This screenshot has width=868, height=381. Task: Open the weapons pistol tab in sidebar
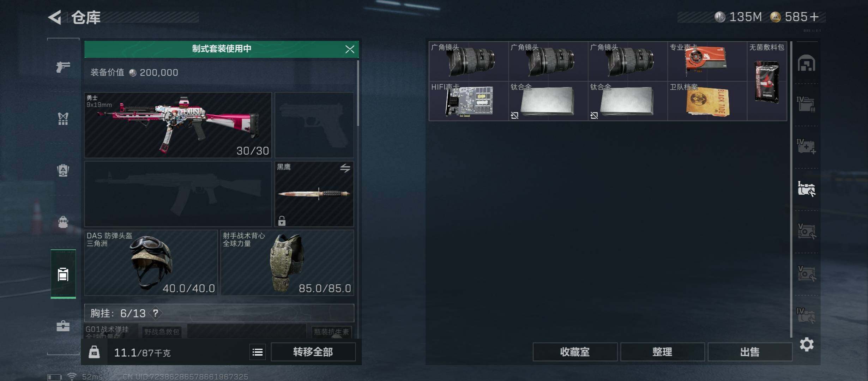coord(63,67)
